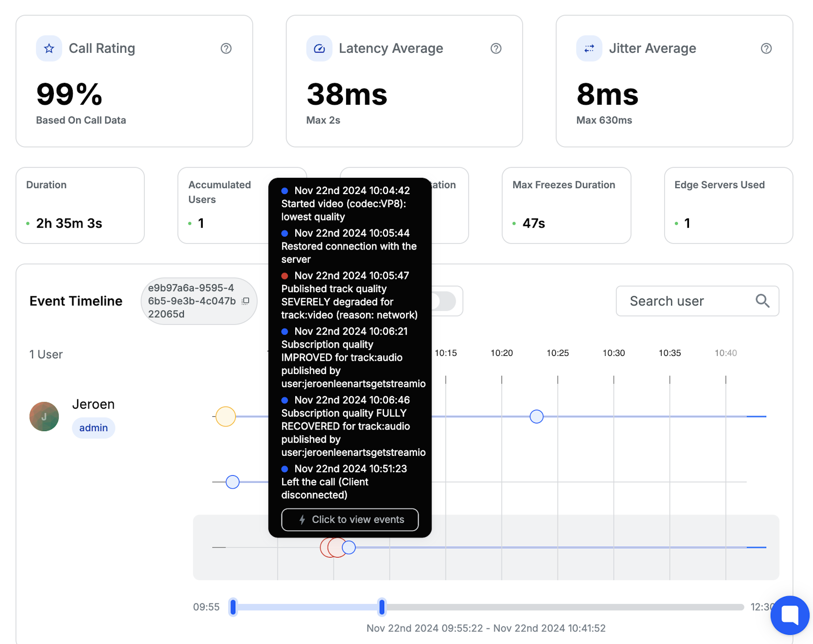Click the search magnifier in Search user

(762, 301)
